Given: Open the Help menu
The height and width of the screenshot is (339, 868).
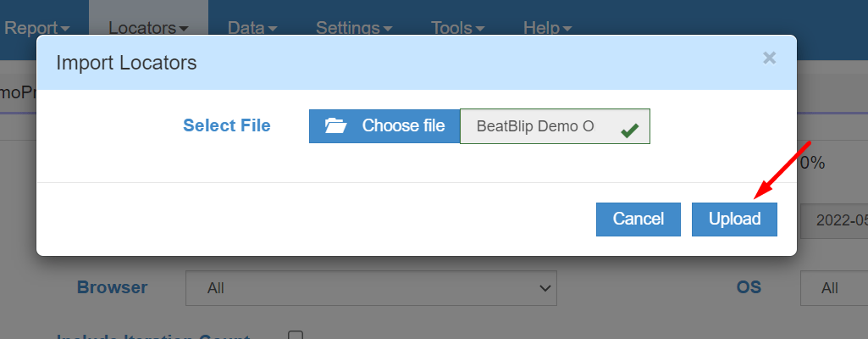Looking at the screenshot, I should point(547,28).
